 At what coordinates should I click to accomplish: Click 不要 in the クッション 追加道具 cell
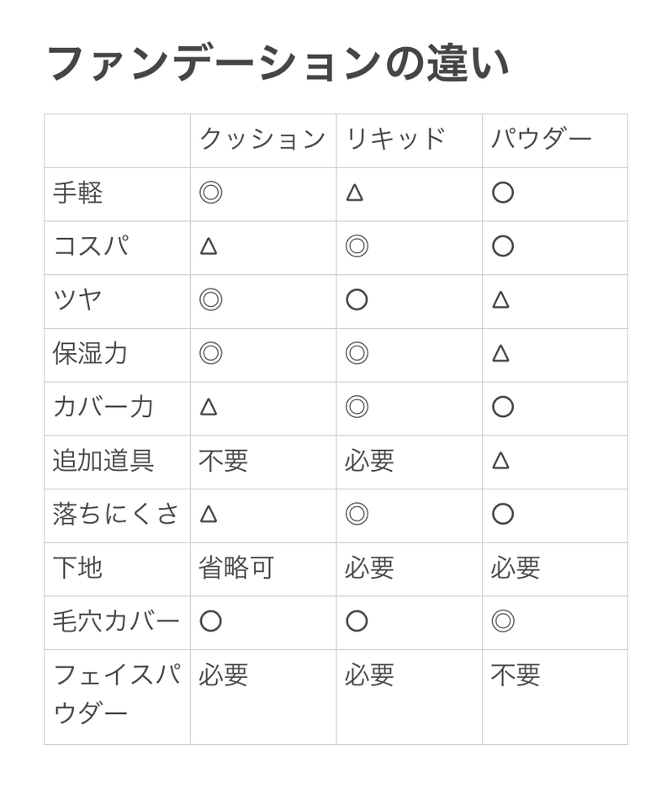tap(224, 460)
